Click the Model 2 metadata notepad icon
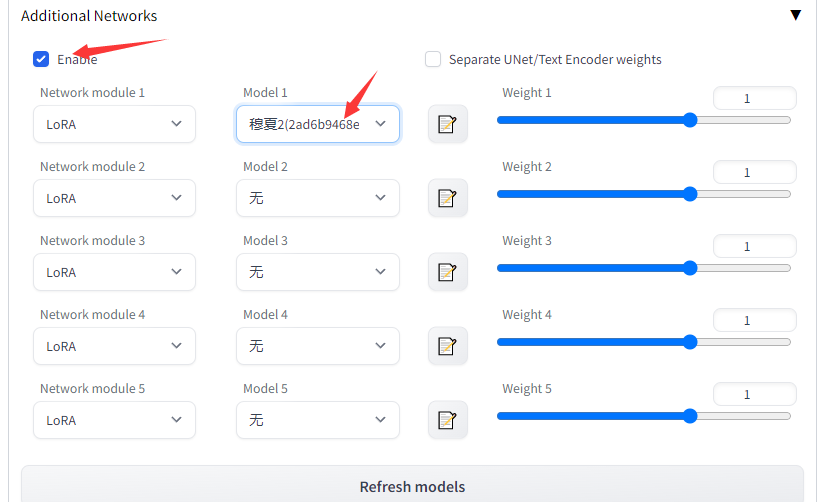Screen dimensions: 820x502 click(x=447, y=198)
